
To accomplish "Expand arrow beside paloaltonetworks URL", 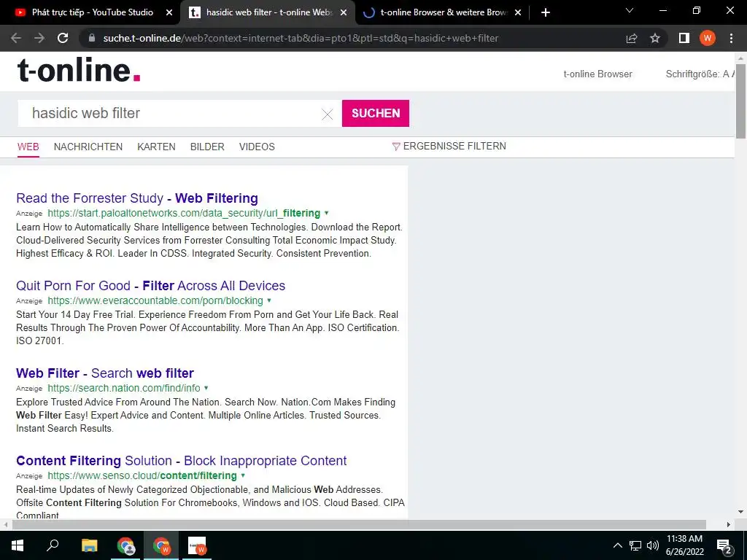I will click(x=326, y=213).
